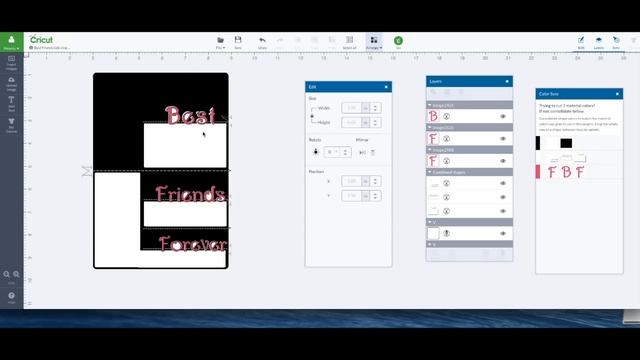Hide the first F letter layer
This screenshot has height=360, width=640.
point(503,139)
